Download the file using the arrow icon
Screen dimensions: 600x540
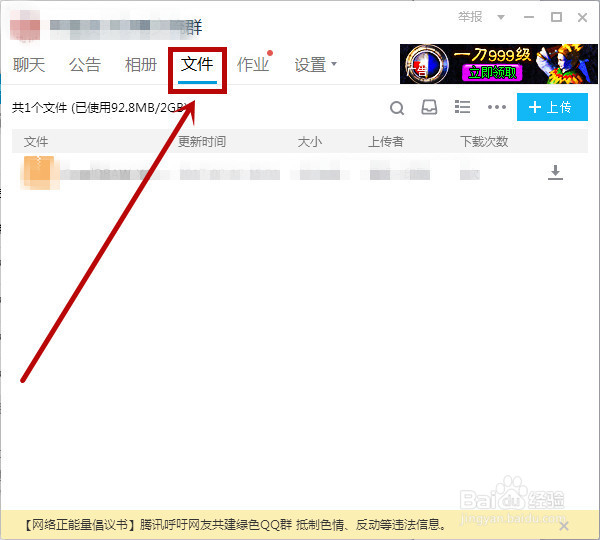tap(555, 172)
